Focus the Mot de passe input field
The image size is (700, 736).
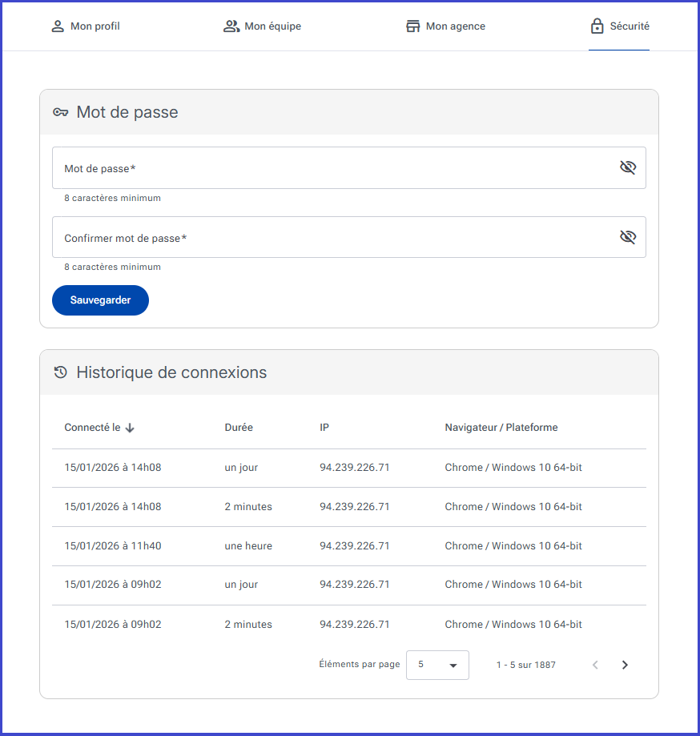[349, 168]
